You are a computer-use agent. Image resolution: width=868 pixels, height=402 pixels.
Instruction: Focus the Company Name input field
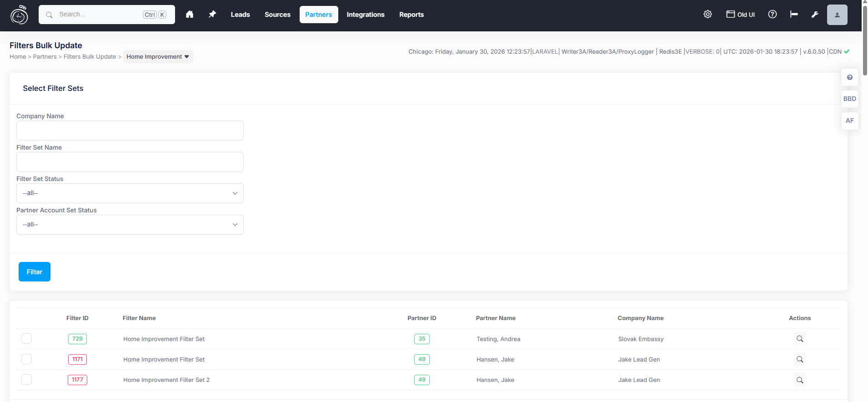130,131
